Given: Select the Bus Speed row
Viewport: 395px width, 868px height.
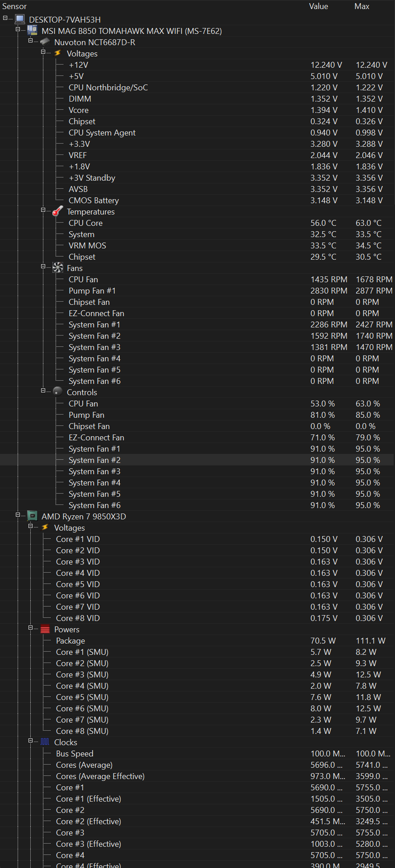Looking at the screenshot, I should (x=197, y=754).
